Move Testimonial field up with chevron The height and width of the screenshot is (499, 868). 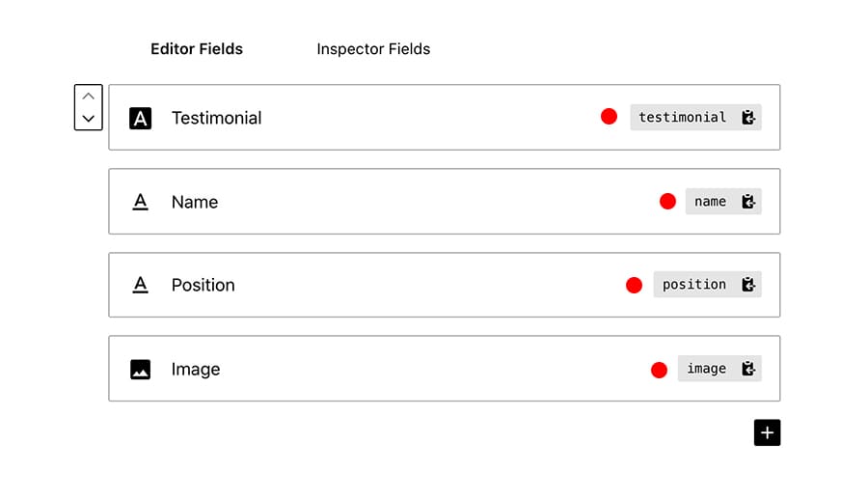(89, 97)
